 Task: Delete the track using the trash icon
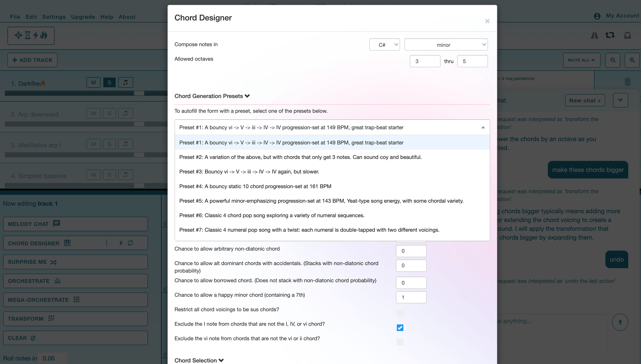(628, 82)
